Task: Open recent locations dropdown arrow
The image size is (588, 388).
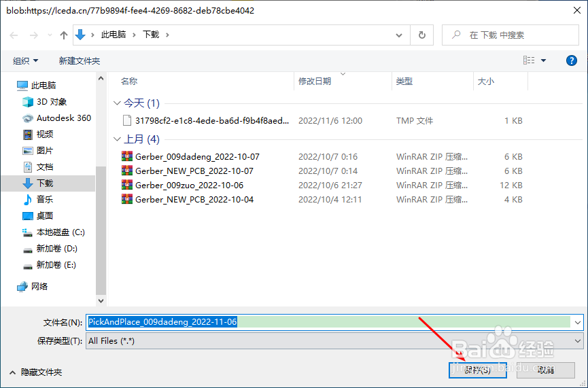Action: coord(50,35)
